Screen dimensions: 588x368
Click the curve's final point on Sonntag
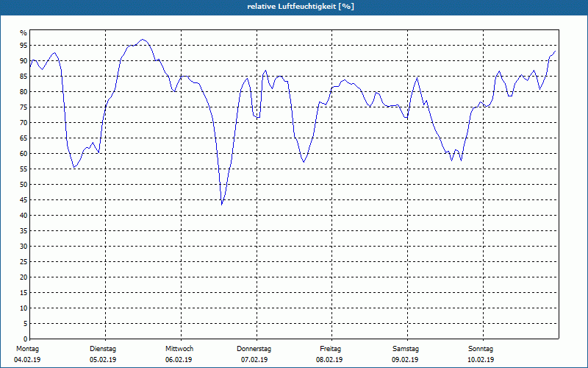pos(556,51)
